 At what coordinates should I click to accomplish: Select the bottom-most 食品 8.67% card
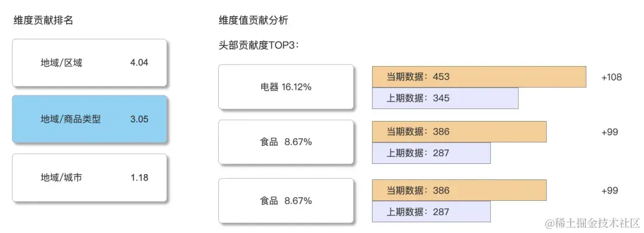point(286,201)
